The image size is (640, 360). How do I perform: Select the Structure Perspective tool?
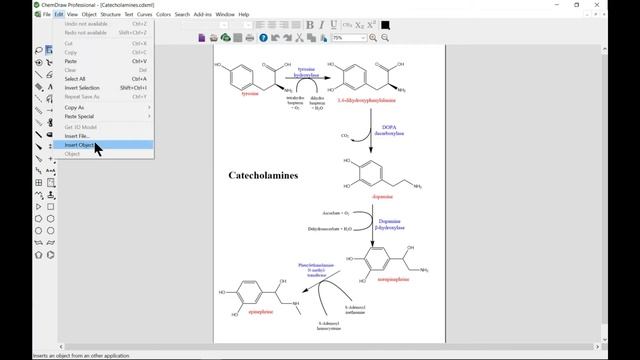38,62
